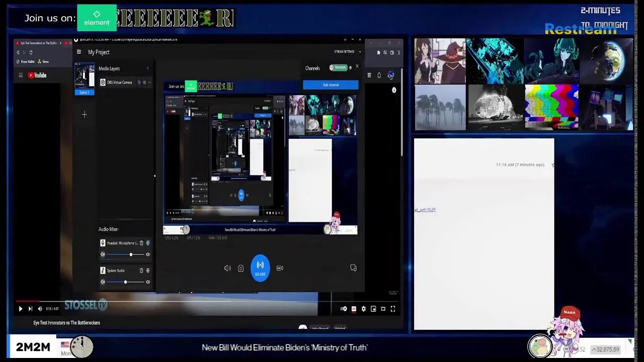Select the palm trees storm thumbnail
This screenshot has height=362, width=644.
pyautogui.click(x=440, y=107)
